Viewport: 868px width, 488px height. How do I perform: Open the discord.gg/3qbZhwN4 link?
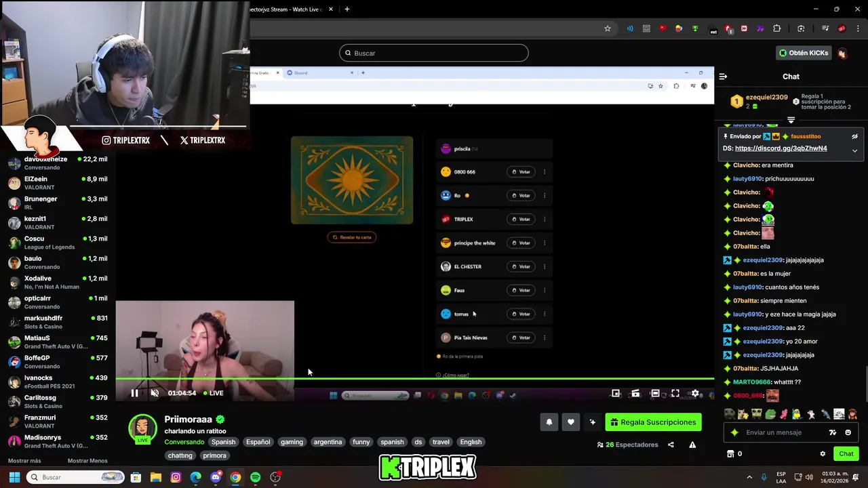tap(781, 148)
